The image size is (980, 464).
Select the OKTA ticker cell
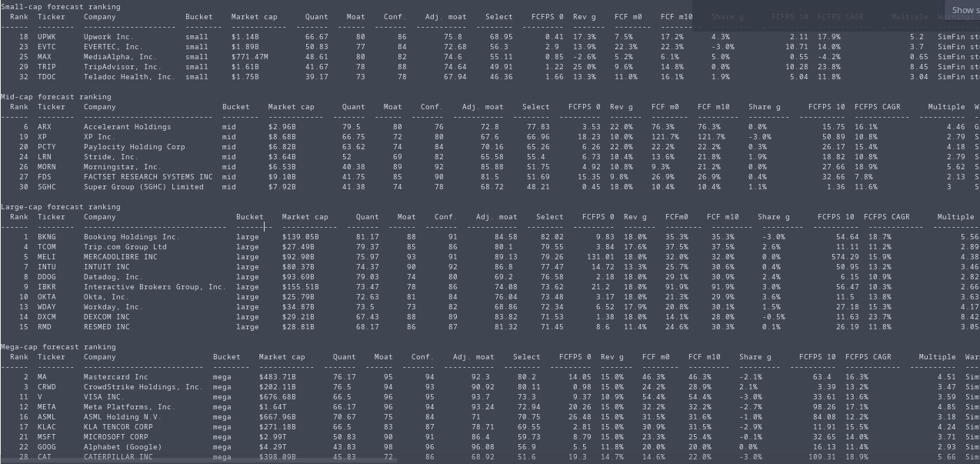tap(47, 297)
